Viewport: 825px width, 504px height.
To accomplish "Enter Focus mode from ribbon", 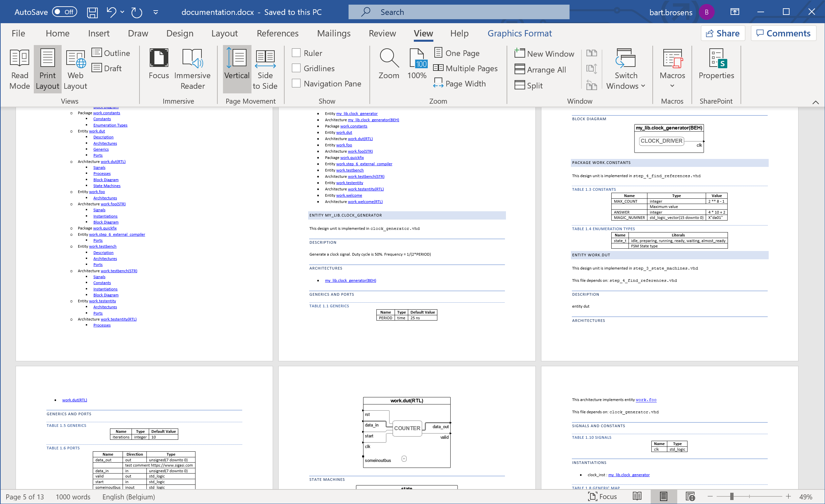I will click(x=159, y=64).
